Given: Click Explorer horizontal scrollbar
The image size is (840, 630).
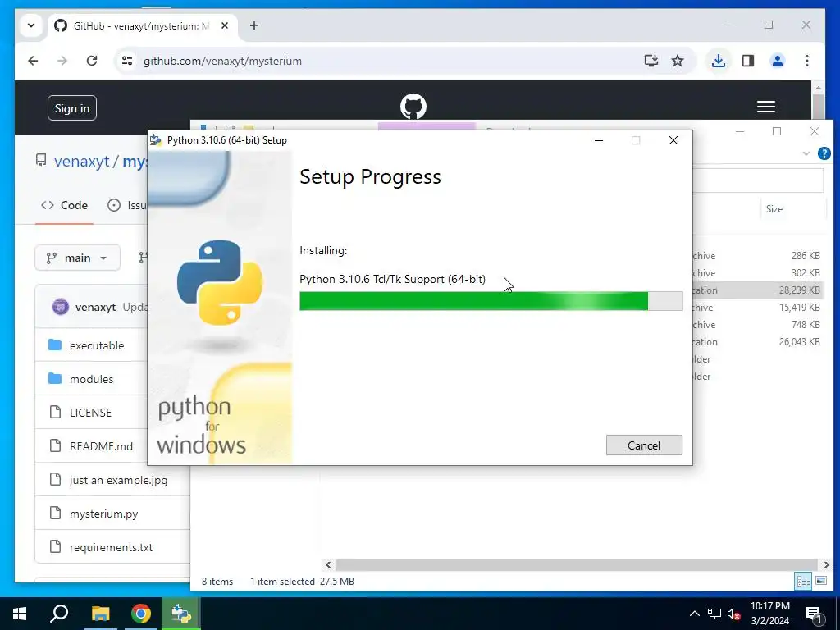Looking at the screenshot, I should 577,564.
